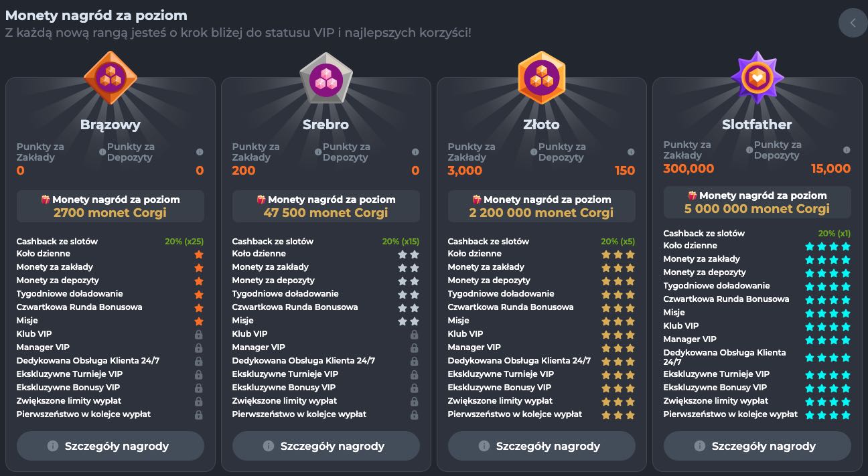View Szczegóły nagrody in the Slotfather card

tap(757, 446)
